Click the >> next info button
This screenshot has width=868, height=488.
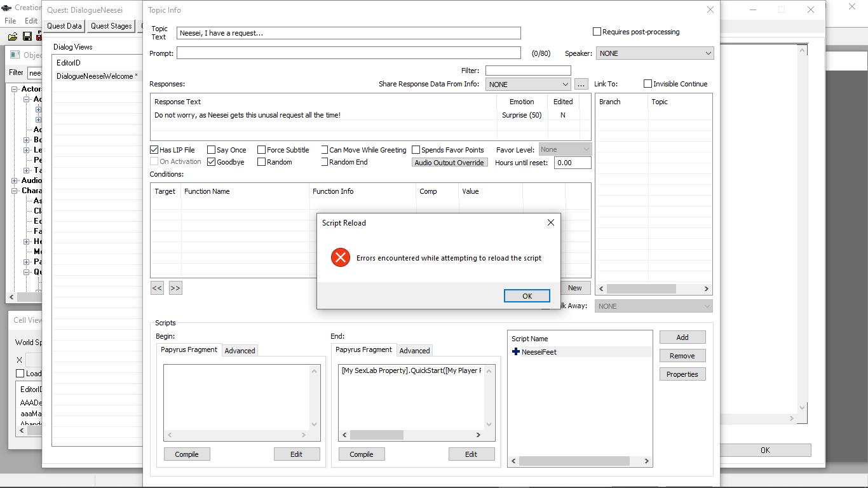click(175, 288)
